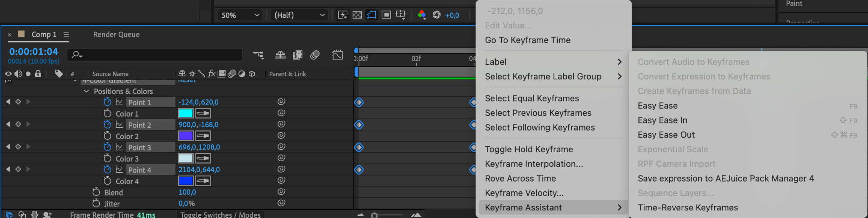Toggle the Point 1 stopwatch
Screen dimensions: 868x218
click(x=107, y=102)
